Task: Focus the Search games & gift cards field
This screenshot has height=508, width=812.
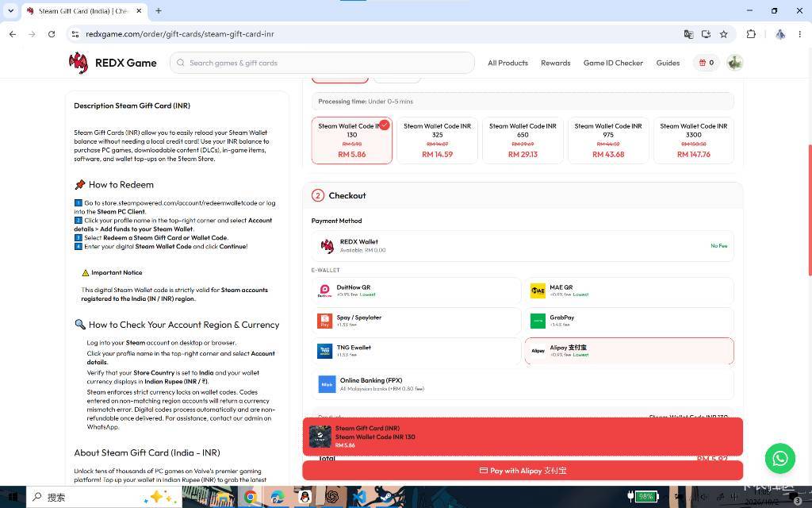Action: (x=322, y=63)
